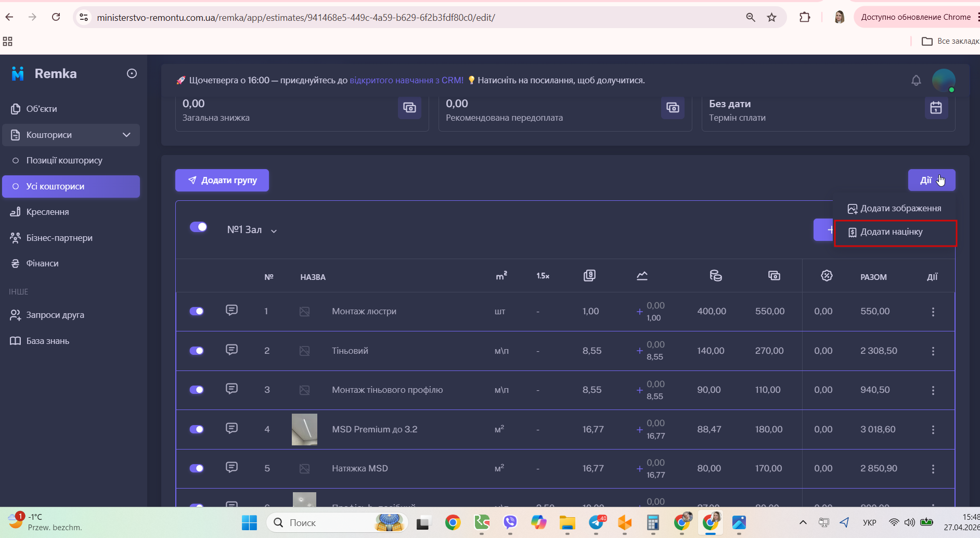Click image placeholder for Монтаж тіньового профілю

[304, 390]
